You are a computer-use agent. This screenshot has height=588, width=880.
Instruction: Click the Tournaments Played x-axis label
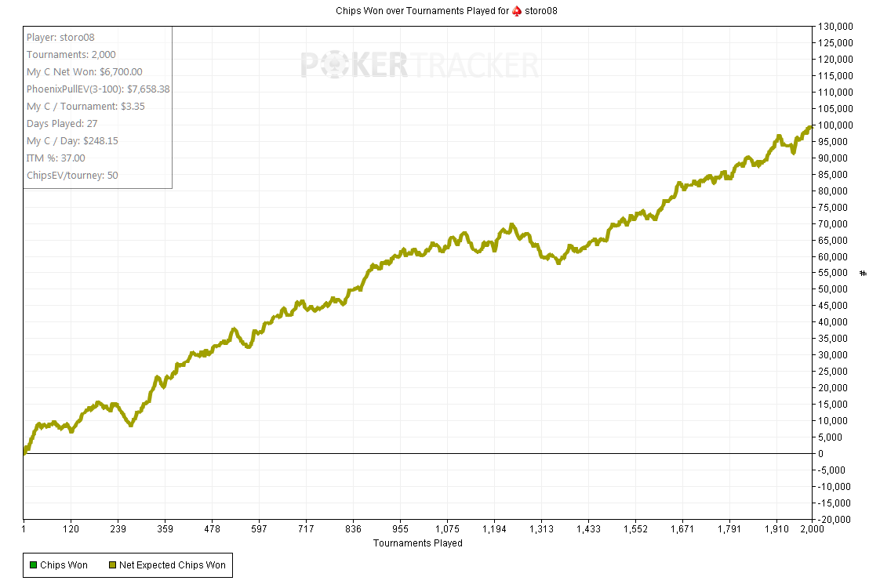tap(417, 543)
